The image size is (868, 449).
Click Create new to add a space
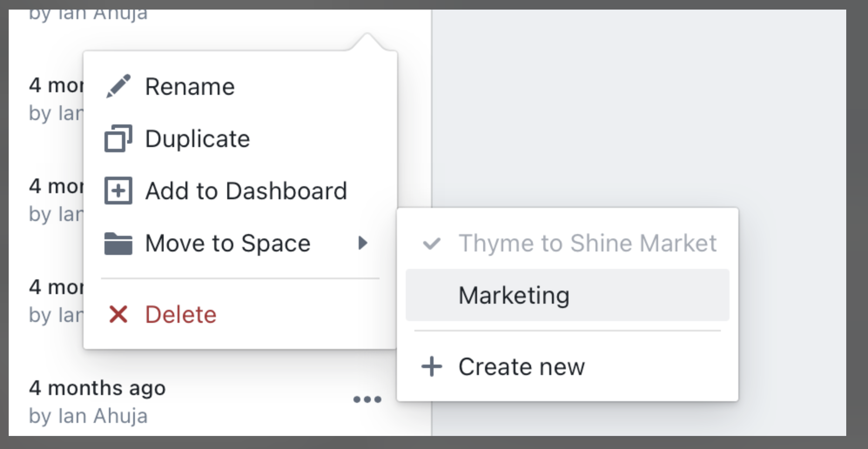(x=521, y=367)
